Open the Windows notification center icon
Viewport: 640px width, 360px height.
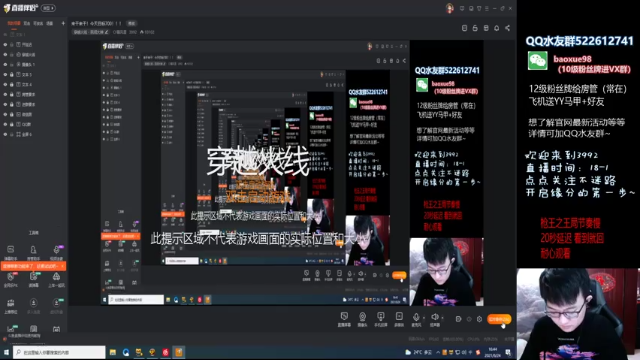(508, 352)
